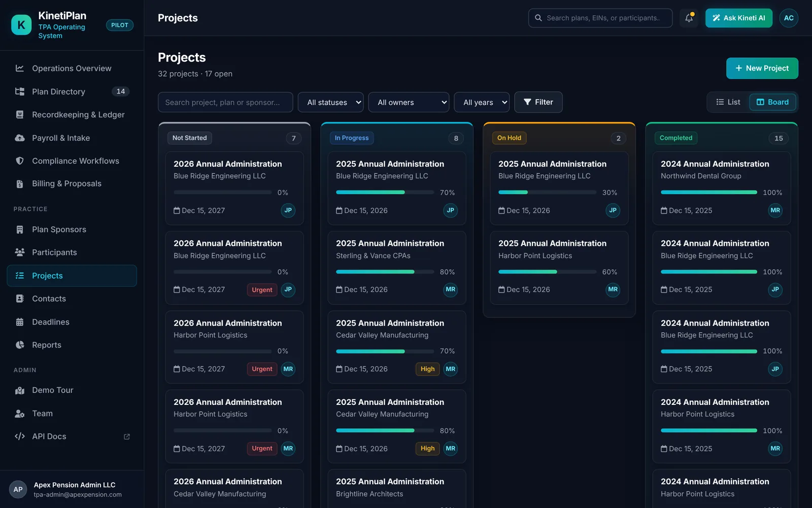This screenshot has width=812, height=508.
Task: Open the Projects sidebar item
Action: point(72,276)
